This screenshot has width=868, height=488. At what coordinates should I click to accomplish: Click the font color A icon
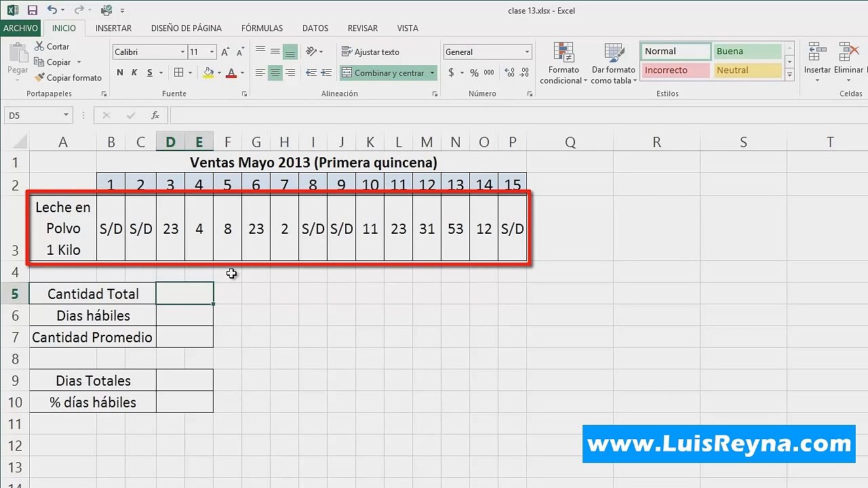(231, 73)
